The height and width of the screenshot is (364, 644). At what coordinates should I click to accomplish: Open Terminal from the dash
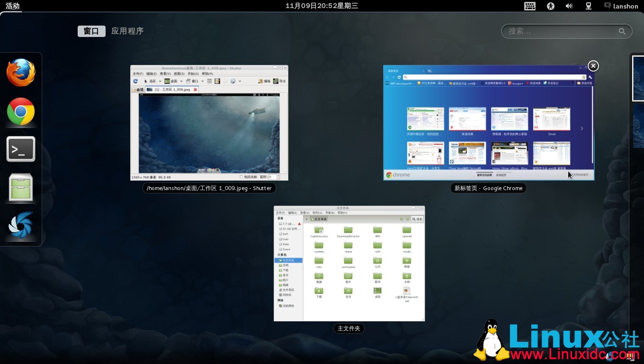(x=21, y=149)
